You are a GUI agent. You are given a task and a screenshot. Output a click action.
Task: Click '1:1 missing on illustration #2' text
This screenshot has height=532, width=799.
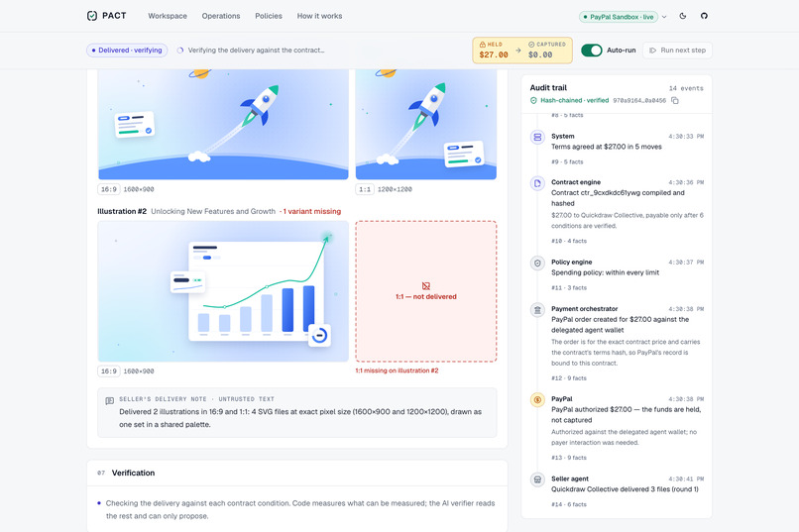[397, 371]
